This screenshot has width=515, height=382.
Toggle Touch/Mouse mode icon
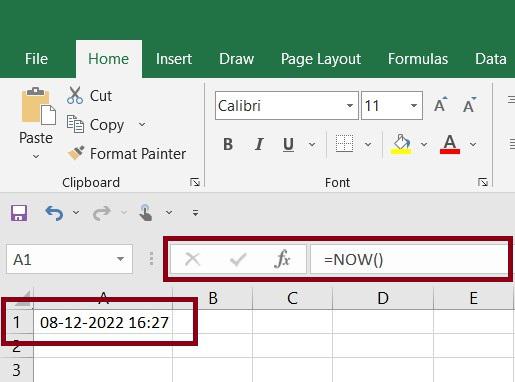(x=146, y=213)
